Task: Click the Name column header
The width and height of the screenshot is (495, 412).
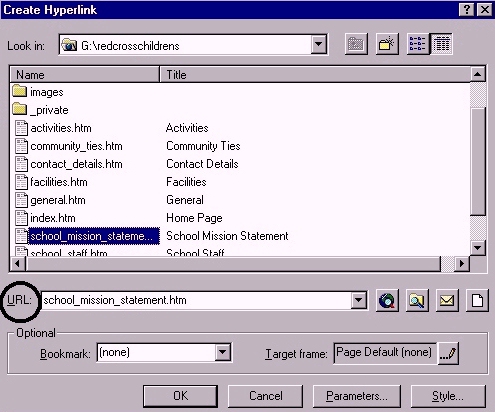Action: [x=85, y=75]
